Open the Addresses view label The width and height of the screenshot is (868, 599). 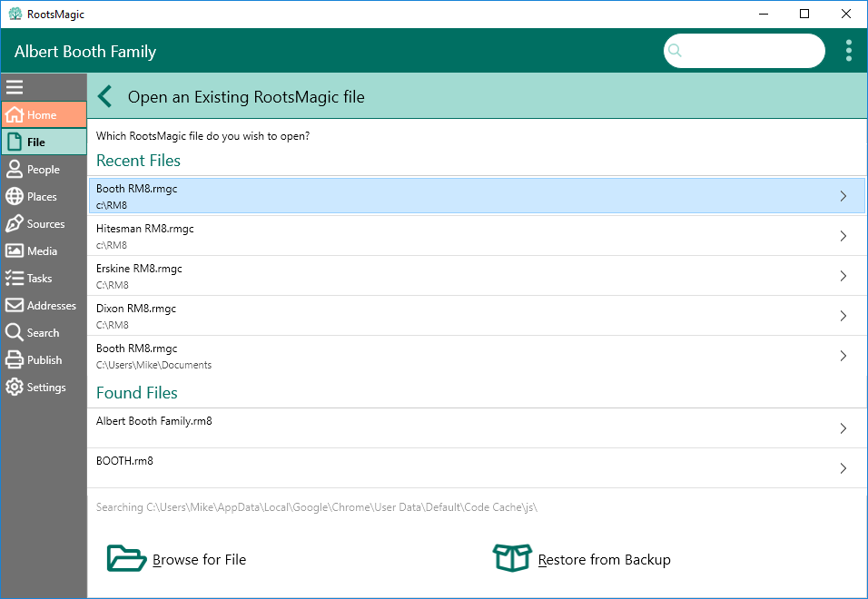pyautogui.click(x=52, y=305)
